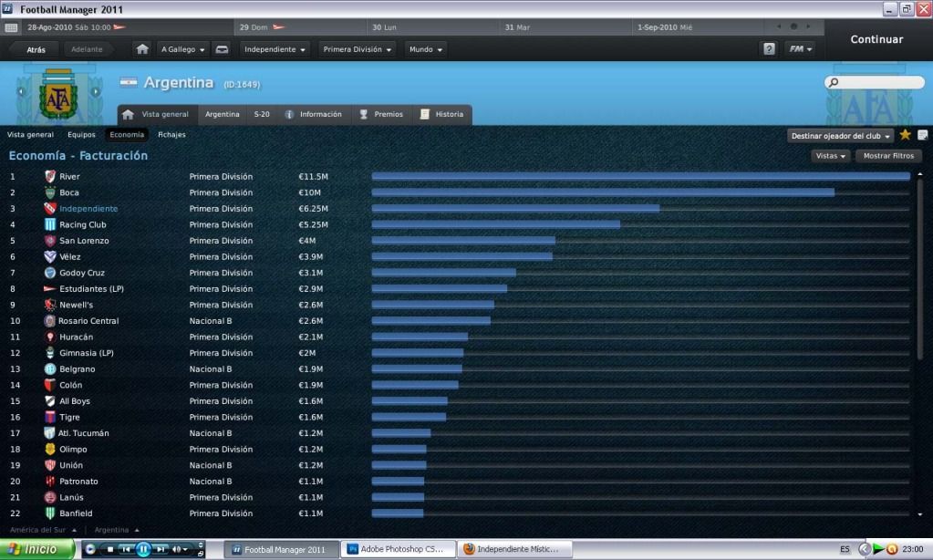Open the icon button right of A Gallego

[x=222, y=49]
